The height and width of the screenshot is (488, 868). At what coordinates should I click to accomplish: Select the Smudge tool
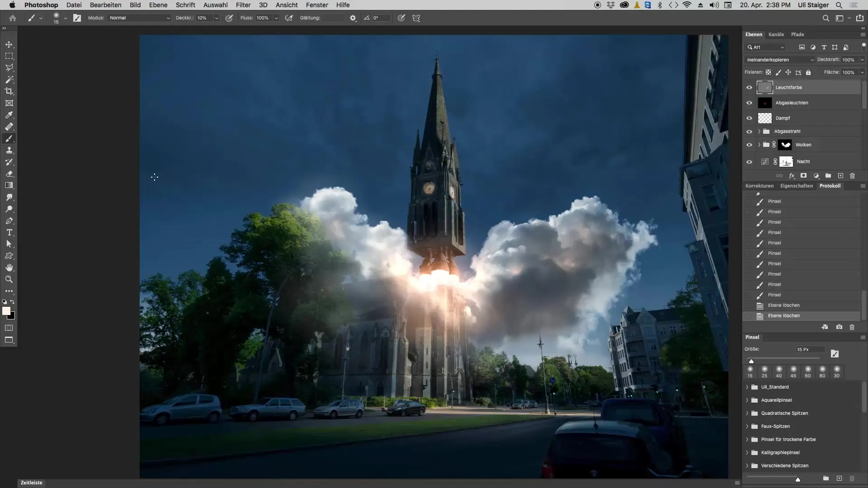click(9, 197)
